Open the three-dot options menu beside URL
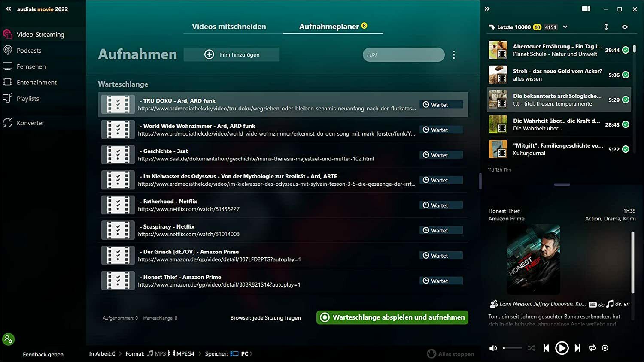The width and height of the screenshot is (644, 362). tap(454, 55)
